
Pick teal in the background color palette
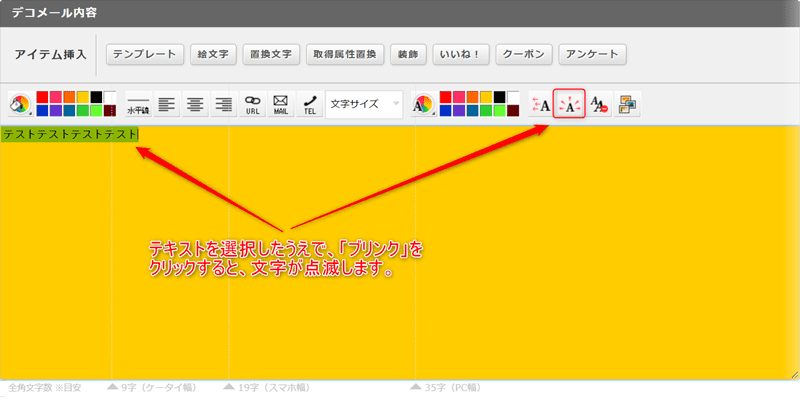click(69, 111)
